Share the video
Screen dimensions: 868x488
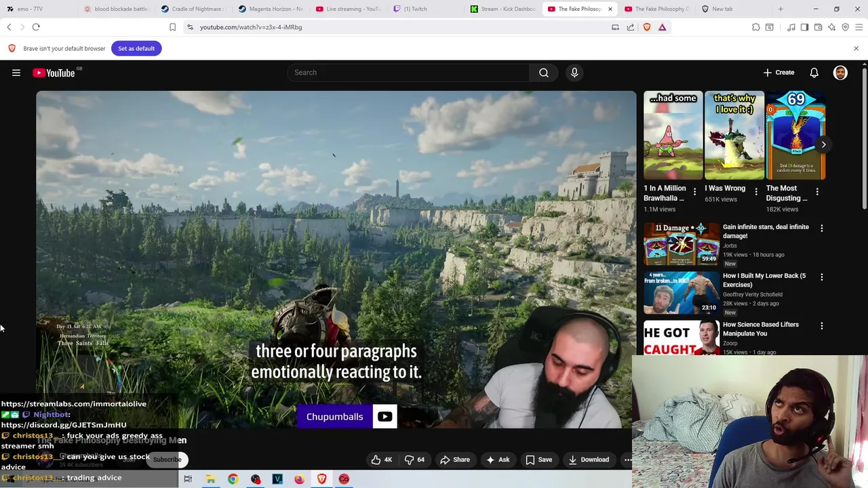(455, 460)
